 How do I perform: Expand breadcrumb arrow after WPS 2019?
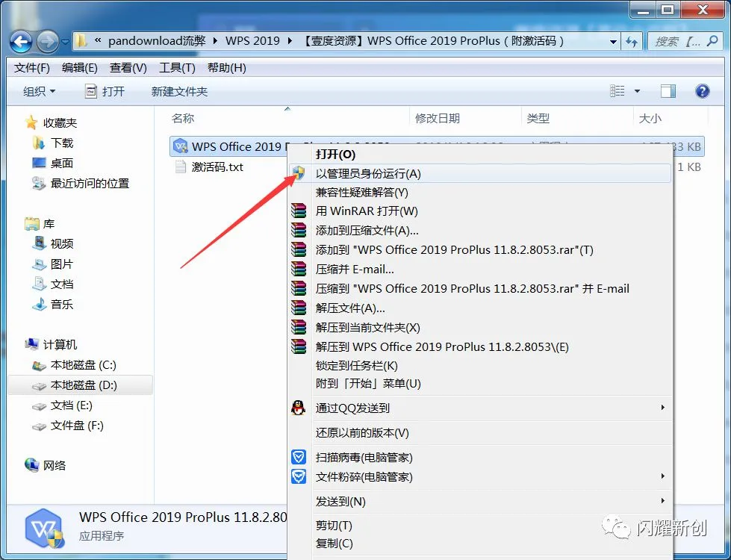tap(290, 41)
